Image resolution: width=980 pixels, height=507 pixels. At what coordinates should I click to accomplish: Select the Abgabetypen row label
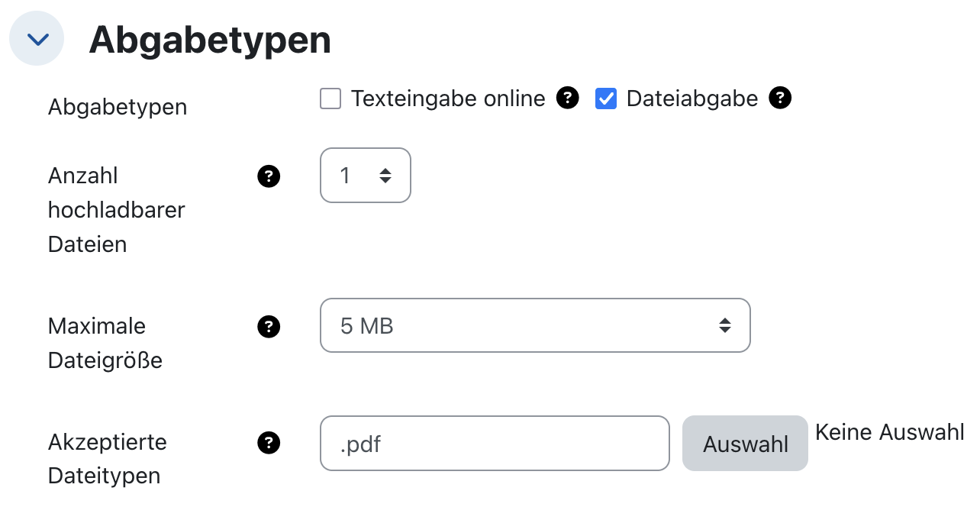point(117,107)
